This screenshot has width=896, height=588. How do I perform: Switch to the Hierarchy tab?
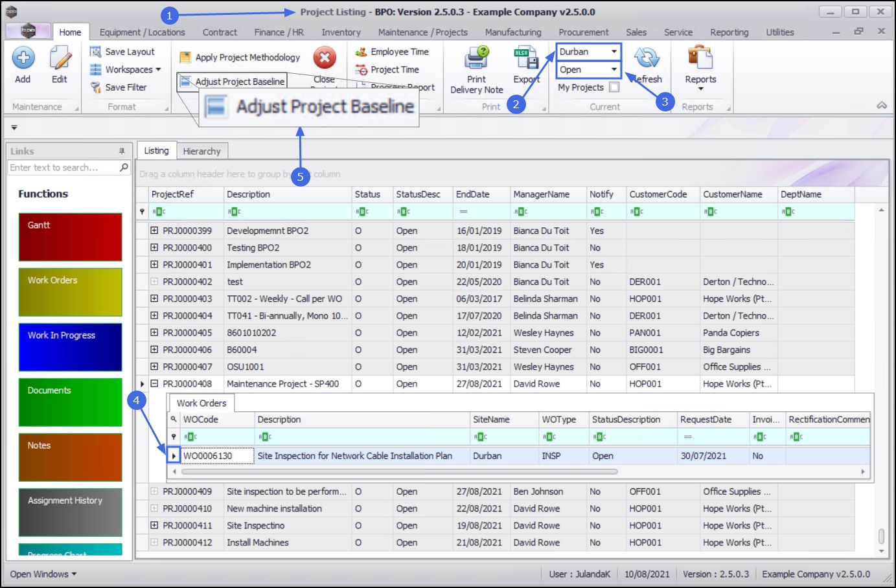(x=201, y=151)
